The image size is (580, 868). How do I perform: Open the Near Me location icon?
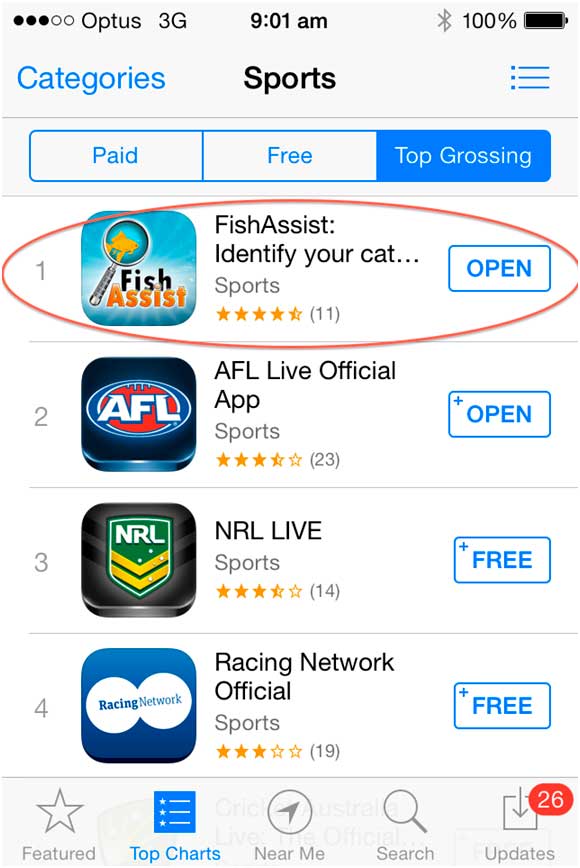pyautogui.click(x=289, y=813)
